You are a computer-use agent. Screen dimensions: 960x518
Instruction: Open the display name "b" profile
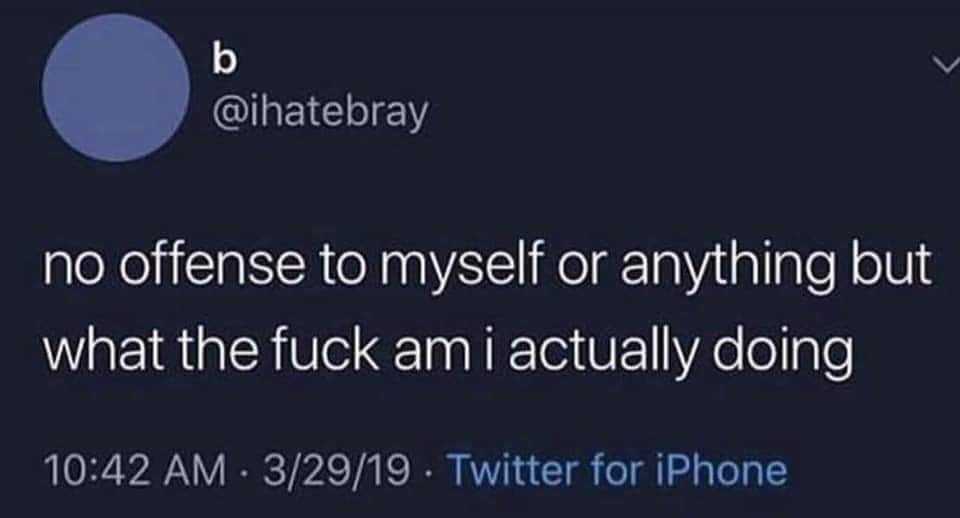click(x=223, y=60)
